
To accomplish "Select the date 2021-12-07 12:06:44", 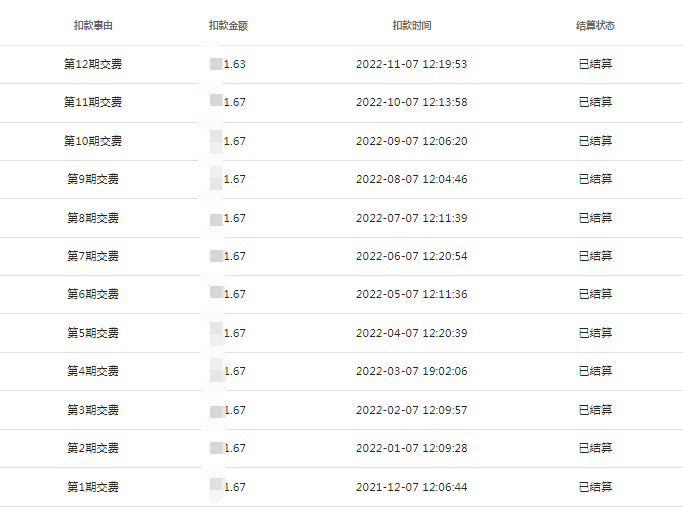I will tap(412, 487).
